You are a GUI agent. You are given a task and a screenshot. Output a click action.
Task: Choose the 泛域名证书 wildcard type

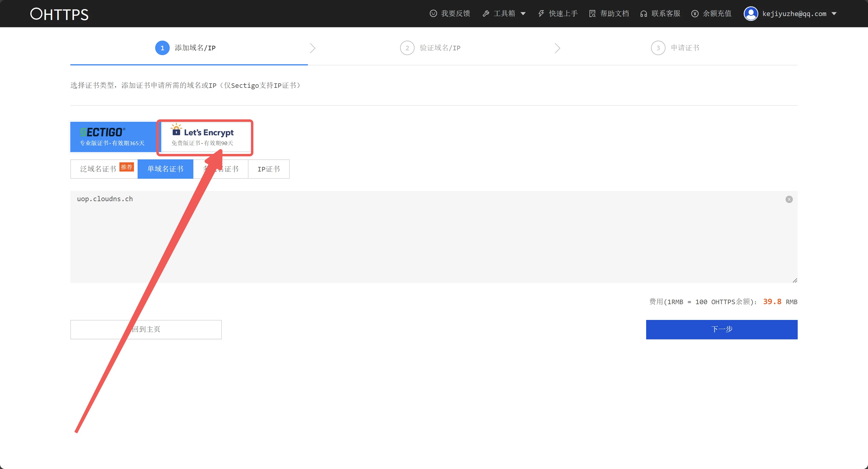point(98,169)
